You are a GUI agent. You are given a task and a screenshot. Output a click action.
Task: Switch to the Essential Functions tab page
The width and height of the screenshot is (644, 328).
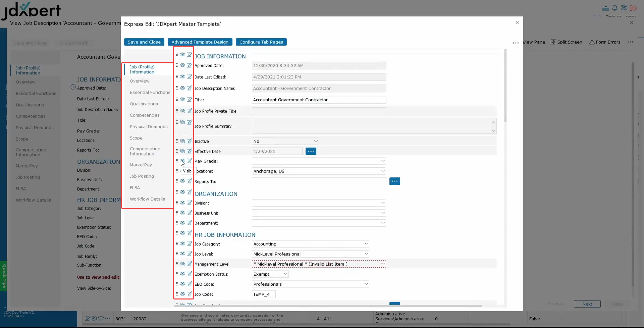point(150,93)
